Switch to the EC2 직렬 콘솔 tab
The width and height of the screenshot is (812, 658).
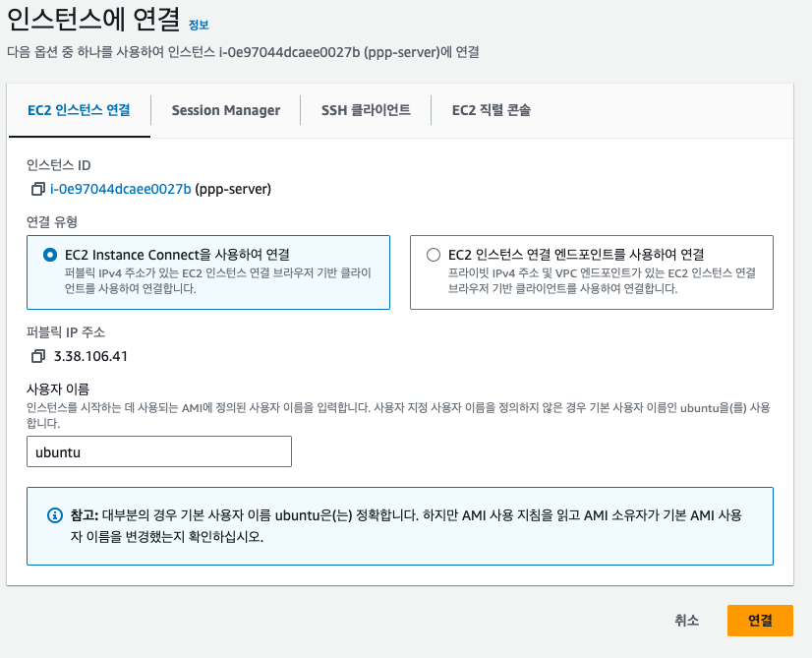coord(491,110)
